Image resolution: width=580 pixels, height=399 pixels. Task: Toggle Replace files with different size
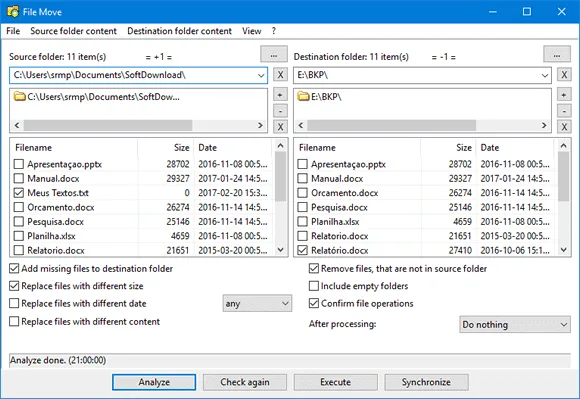(14, 286)
